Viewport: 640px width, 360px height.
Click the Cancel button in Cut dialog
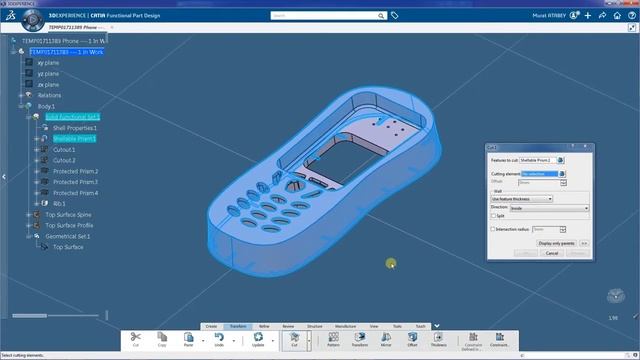click(x=552, y=253)
